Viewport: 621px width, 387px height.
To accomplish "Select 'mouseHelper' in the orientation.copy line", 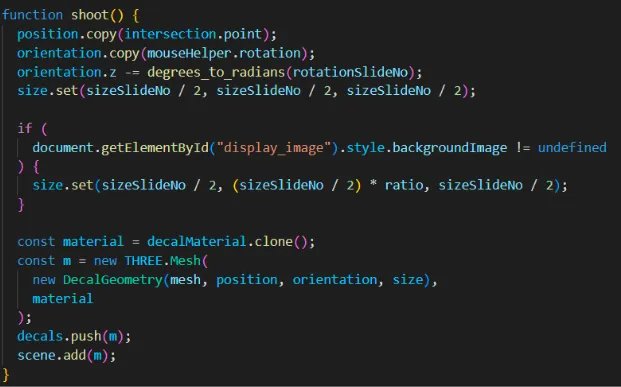I will click(x=189, y=53).
